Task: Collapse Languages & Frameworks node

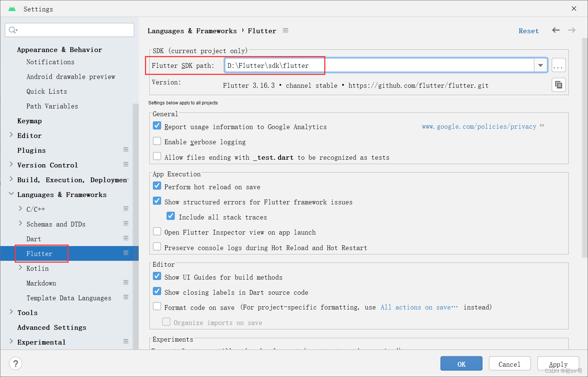Action: tap(11, 194)
